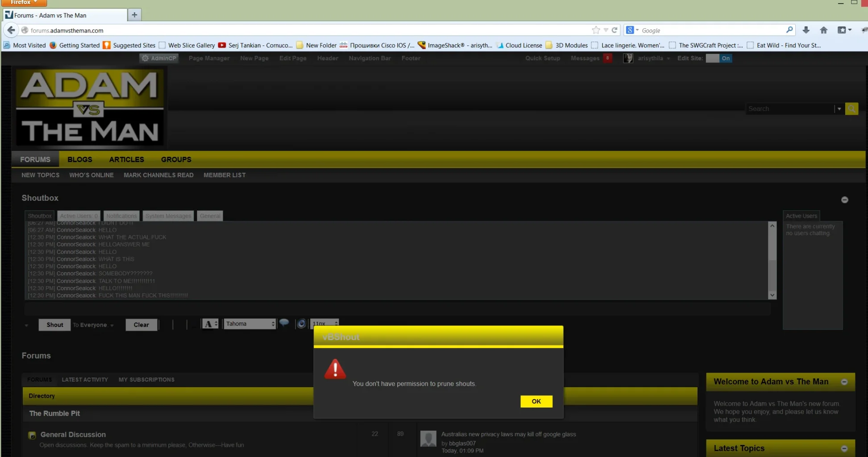The height and width of the screenshot is (457, 868).
Task: Open the WHO'S ONLINE link
Action: (x=91, y=175)
